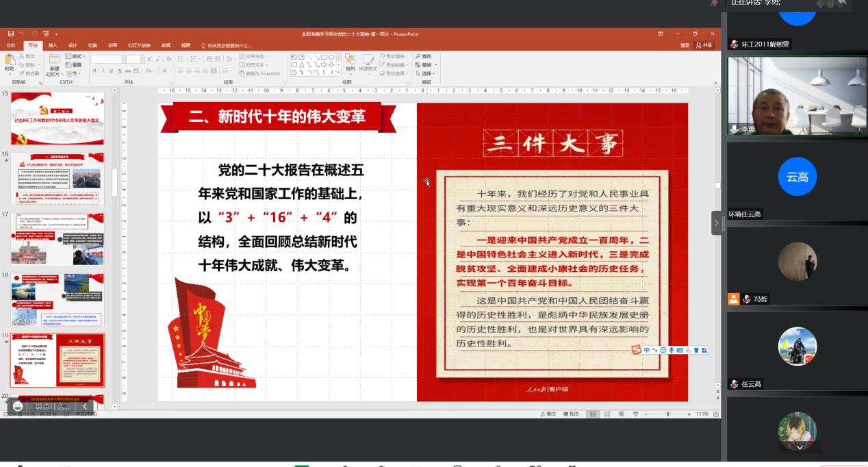Screen dimensions: 868x467
Task: Click the New Slide icon
Action: (x=53, y=62)
